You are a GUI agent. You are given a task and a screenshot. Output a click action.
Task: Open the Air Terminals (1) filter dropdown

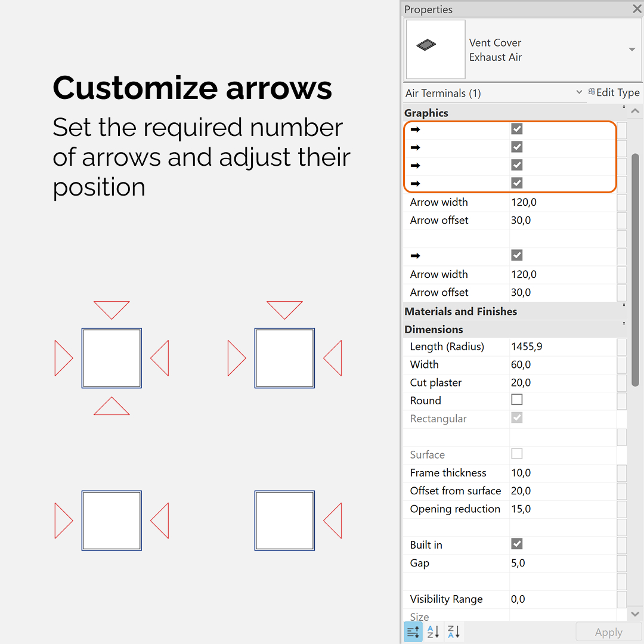coord(578,92)
